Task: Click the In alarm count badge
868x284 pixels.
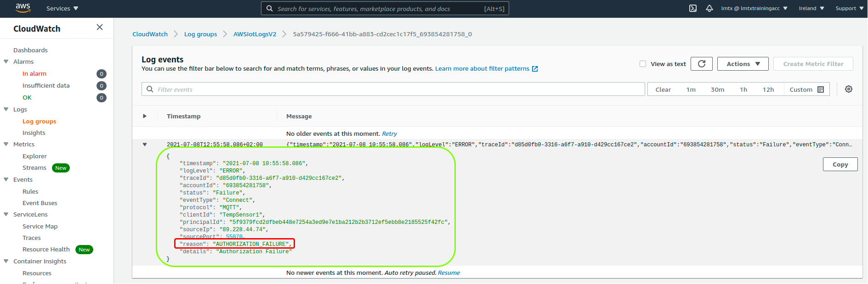Action: coord(102,74)
